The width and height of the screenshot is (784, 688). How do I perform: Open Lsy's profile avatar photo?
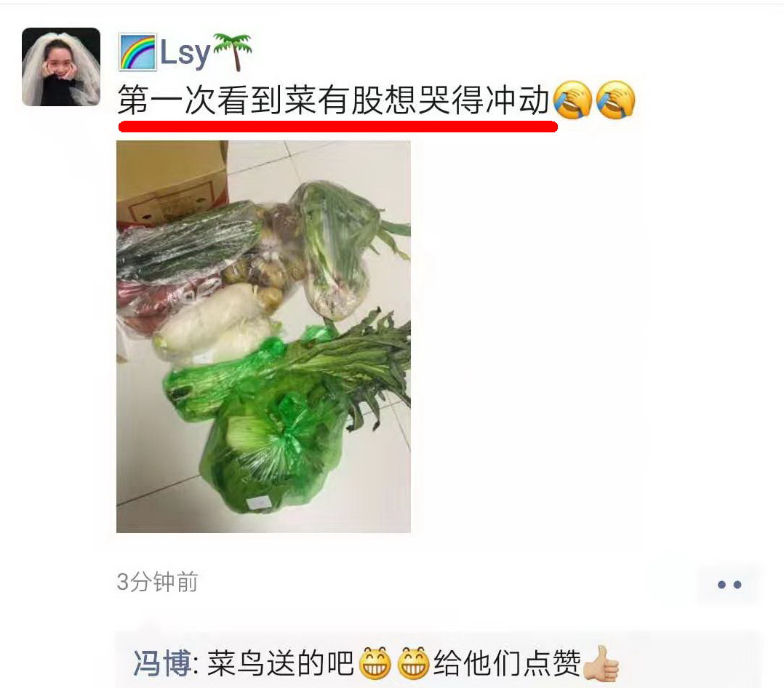61,67
